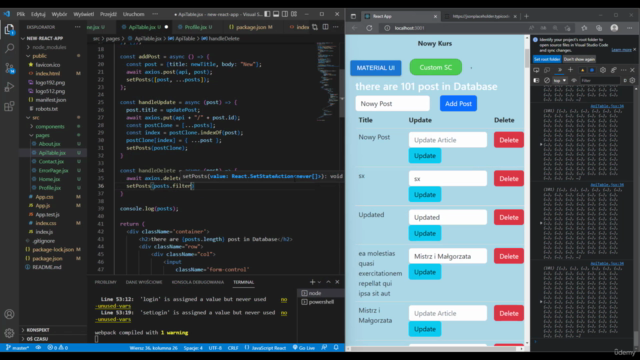The height and width of the screenshot is (360, 640).
Task: Click the 'Mistrz i Małgorzata' update input
Action: pyautogui.click(x=448, y=256)
